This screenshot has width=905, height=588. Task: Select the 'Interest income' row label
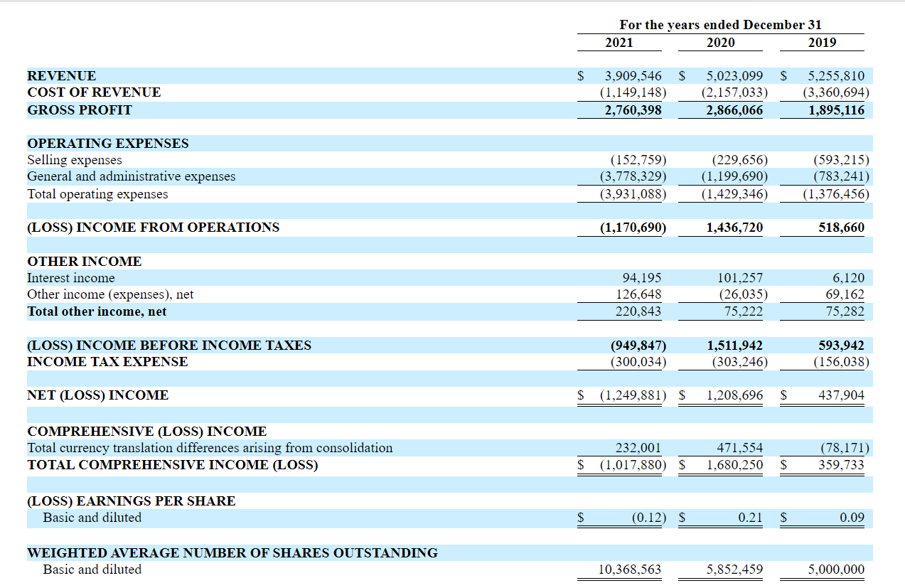tap(71, 278)
